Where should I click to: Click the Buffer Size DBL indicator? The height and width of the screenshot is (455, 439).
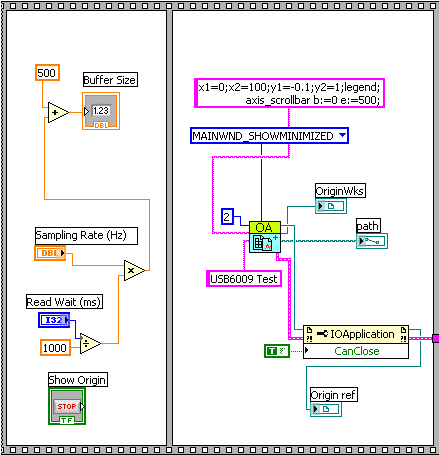click(101, 111)
